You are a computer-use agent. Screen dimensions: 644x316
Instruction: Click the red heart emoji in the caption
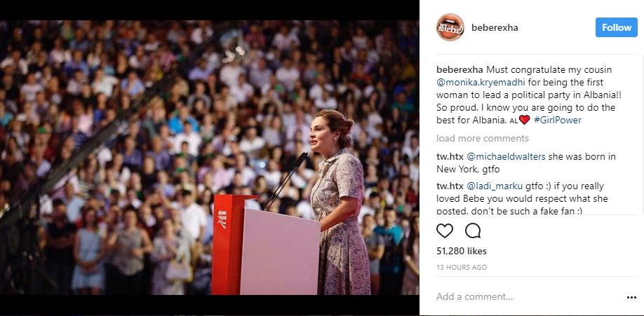(525, 120)
